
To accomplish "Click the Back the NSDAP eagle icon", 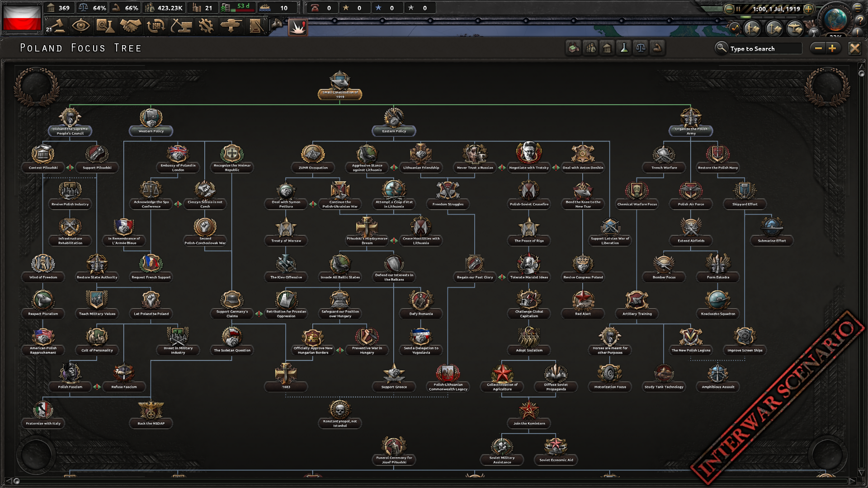I will (151, 411).
